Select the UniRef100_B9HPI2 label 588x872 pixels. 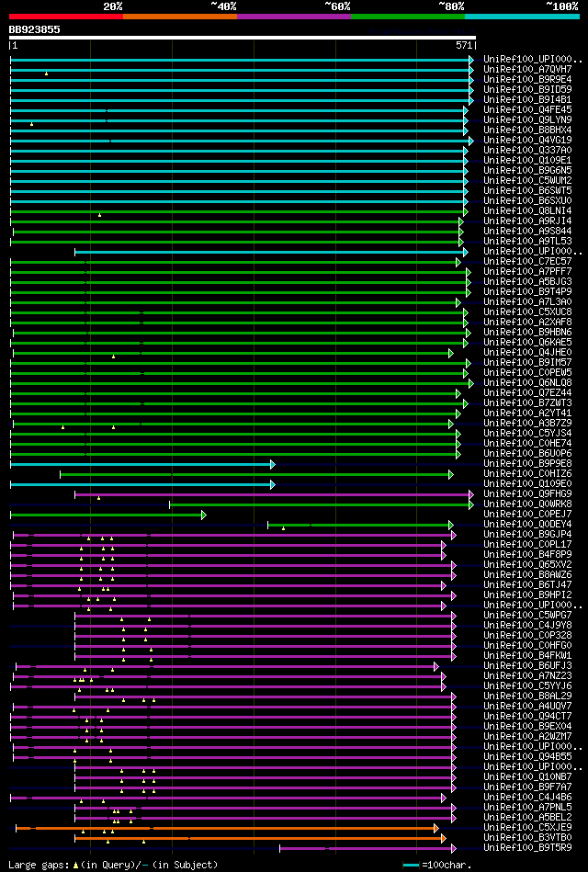tap(528, 595)
